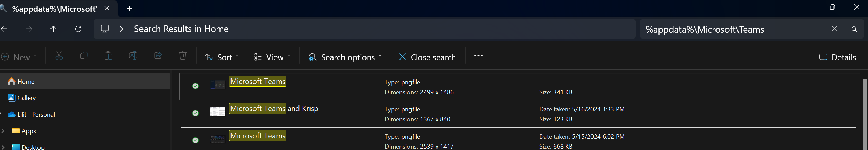The width and height of the screenshot is (868, 150).
Task: Click Size: 123 KB text
Action: click(555, 119)
